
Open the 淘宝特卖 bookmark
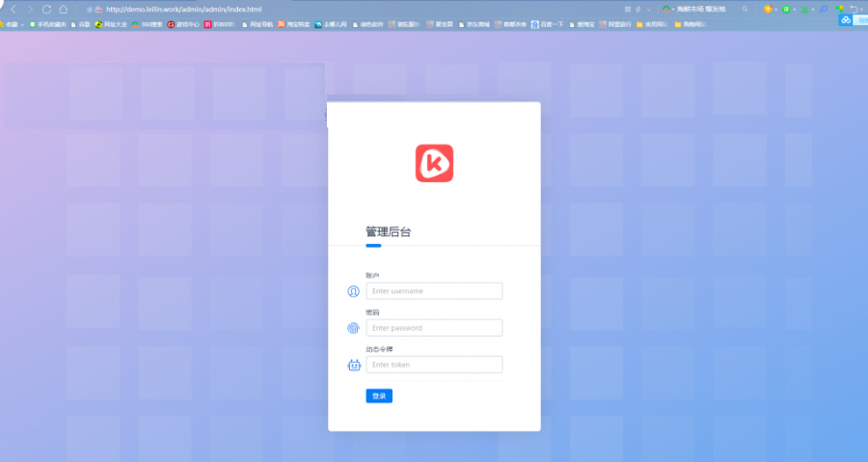point(294,24)
